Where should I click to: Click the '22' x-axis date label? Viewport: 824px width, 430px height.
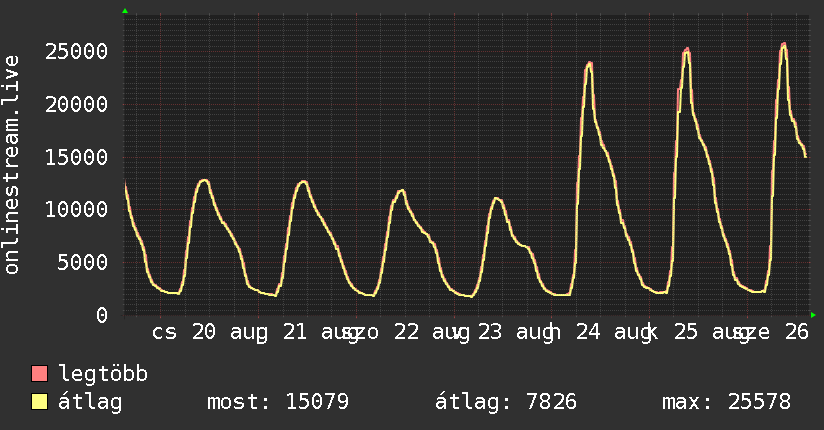pos(406,332)
